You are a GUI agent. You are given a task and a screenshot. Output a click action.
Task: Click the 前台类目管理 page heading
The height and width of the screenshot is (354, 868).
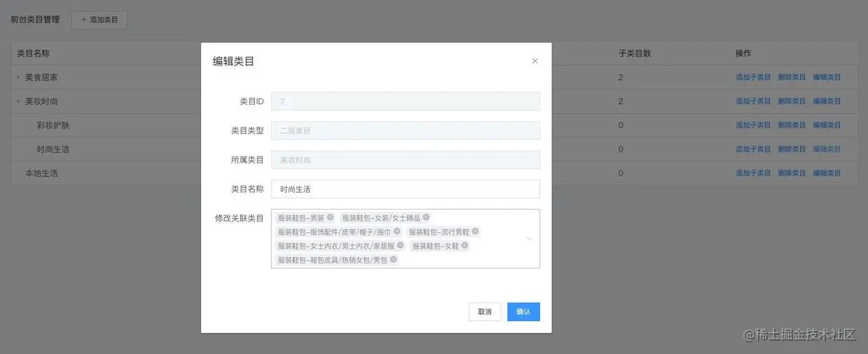(x=35, y=20)
